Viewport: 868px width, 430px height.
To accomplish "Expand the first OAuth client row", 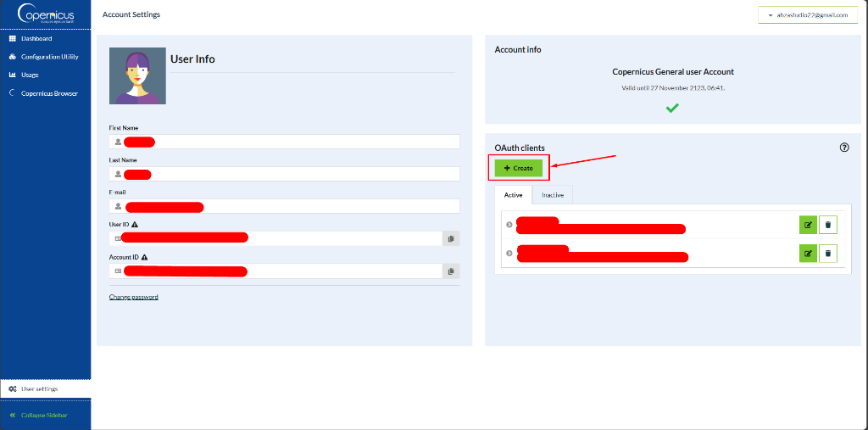I will [509, 225].
